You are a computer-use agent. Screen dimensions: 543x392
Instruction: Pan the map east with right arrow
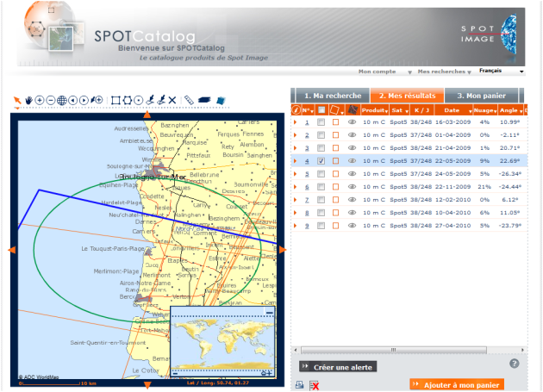coord(282,250)
